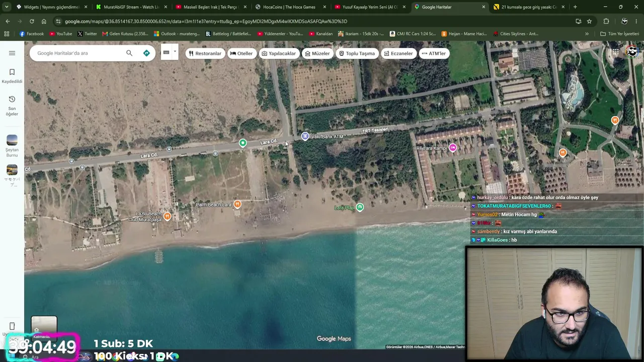Open the Chrome profile button in toolbar

pos(624,21)
